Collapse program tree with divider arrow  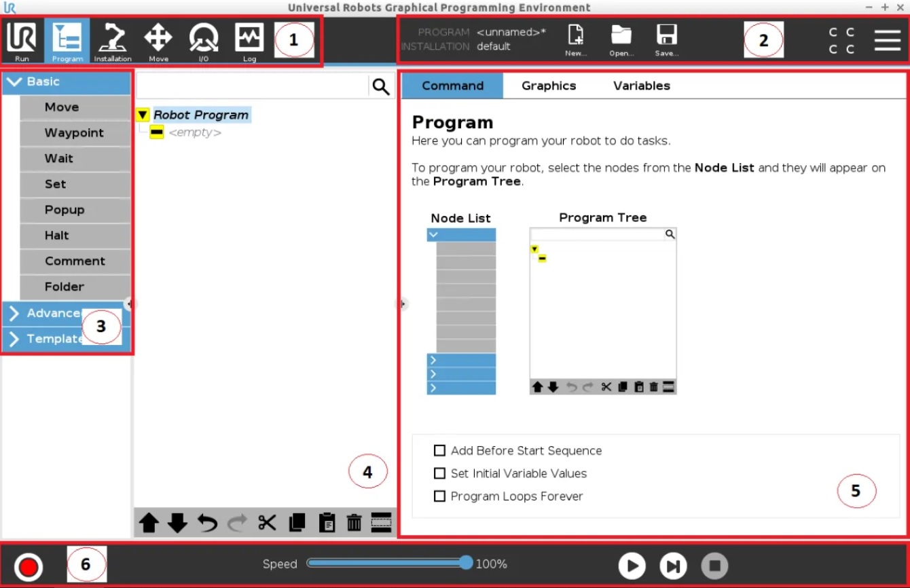pyautogui.click(x=402, y=304)
